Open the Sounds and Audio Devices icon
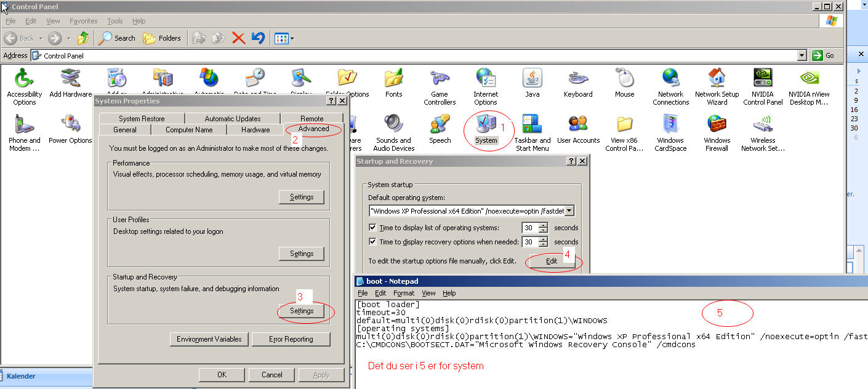Screen dimensions: 868x389 [x=394, y=133]
